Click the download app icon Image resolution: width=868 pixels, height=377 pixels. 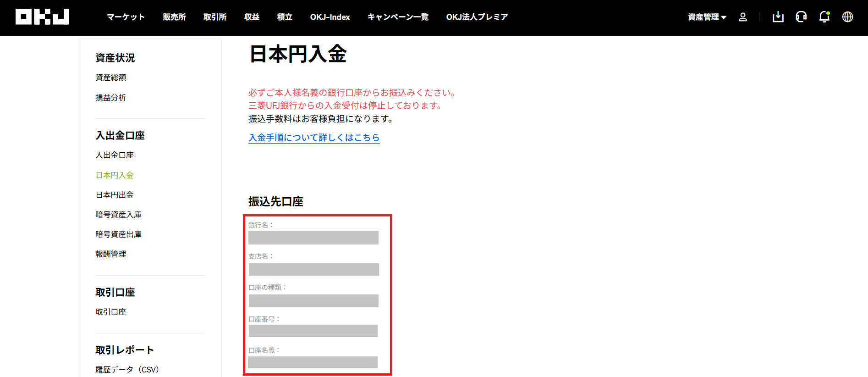(x=778, y=17)
